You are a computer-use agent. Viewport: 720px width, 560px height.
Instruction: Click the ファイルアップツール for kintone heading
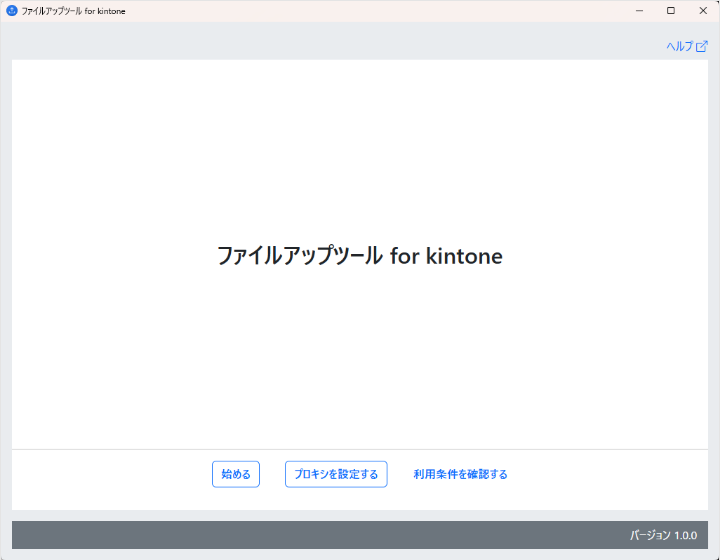pyautogui.click(x=360, y=256)
